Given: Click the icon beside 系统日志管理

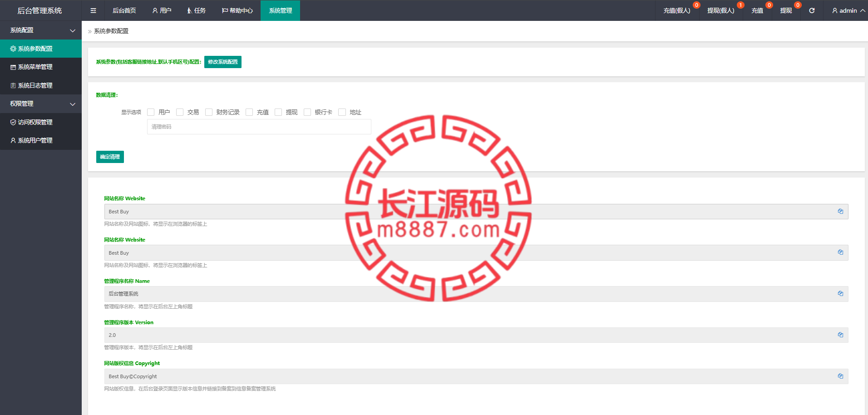Looking at the screenshot, I should [x=13, y=85].
